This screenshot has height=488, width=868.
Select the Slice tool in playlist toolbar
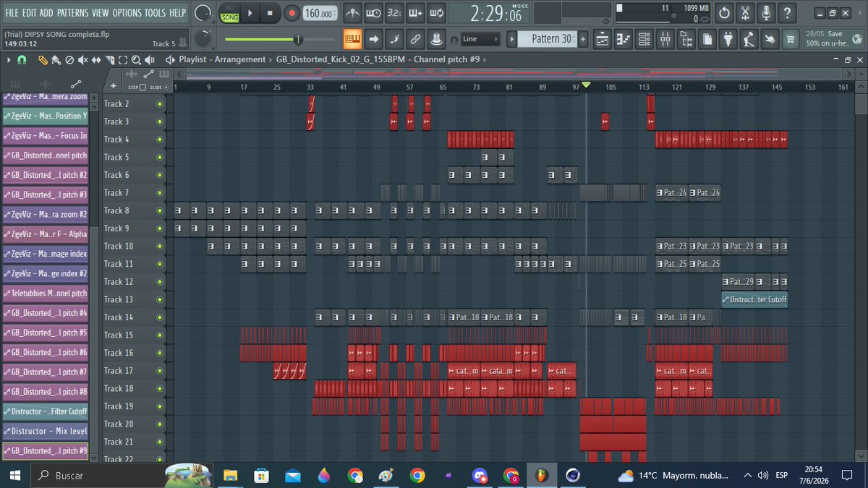110,60
